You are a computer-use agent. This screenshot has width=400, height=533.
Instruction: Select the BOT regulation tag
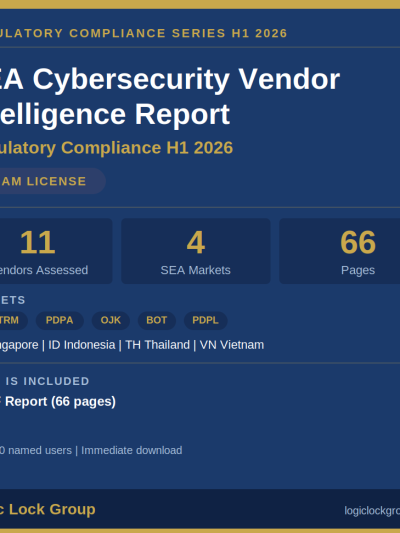point(157,321)
